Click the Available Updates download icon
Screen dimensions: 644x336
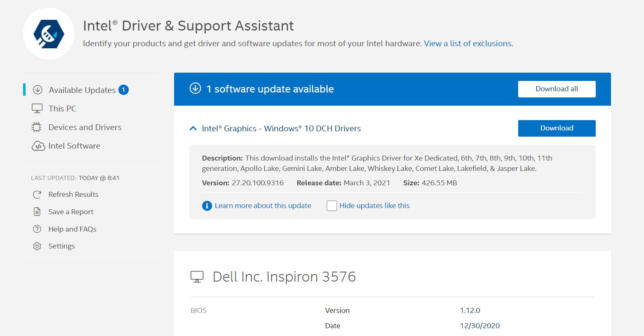tap(38, 90)
